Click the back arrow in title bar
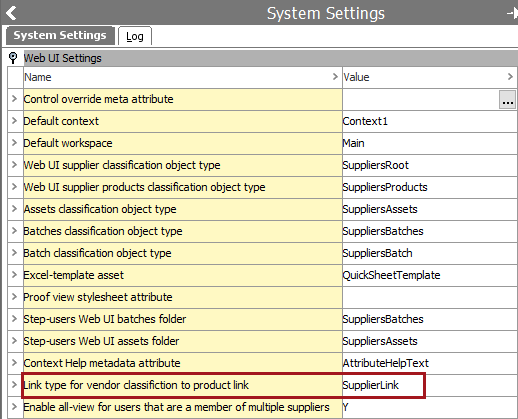518x419 pixels. [x=11, y=13]
